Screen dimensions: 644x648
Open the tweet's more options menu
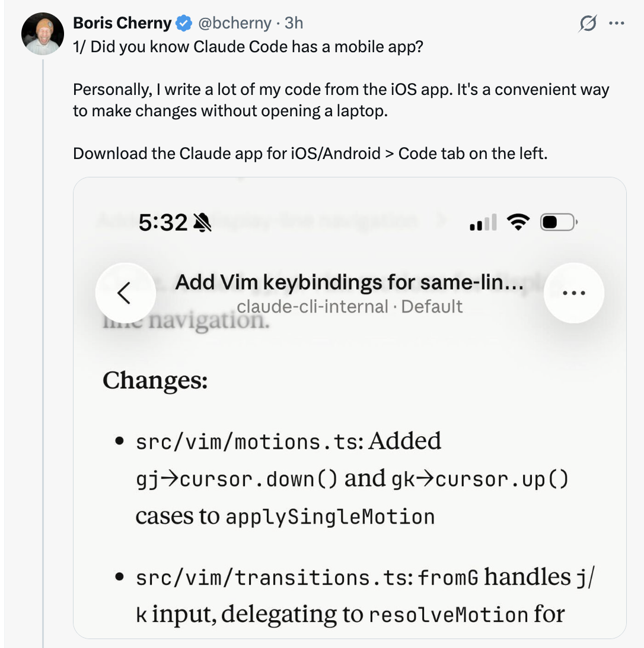(x=617, y=23)
